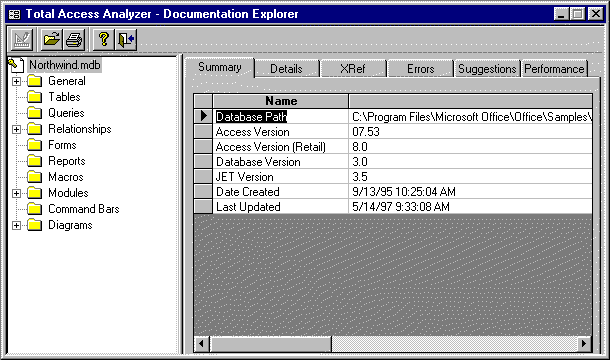Screen dimensions: 610x361
Task: Click the Database Path cell
Action: pos(281,116)
